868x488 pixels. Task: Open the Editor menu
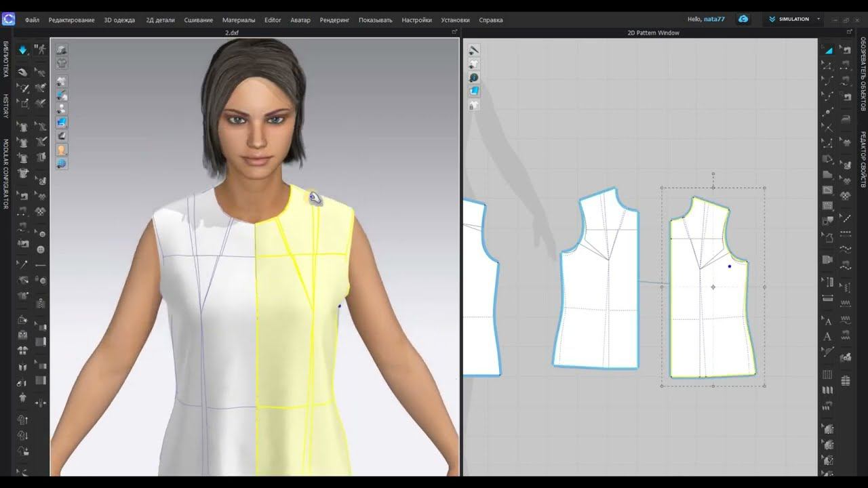pyautogui.click(x=273, y=20)
